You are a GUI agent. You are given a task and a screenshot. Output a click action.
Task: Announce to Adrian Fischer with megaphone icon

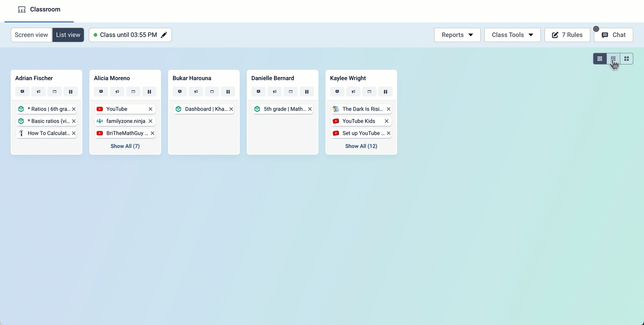pos(38,92)
